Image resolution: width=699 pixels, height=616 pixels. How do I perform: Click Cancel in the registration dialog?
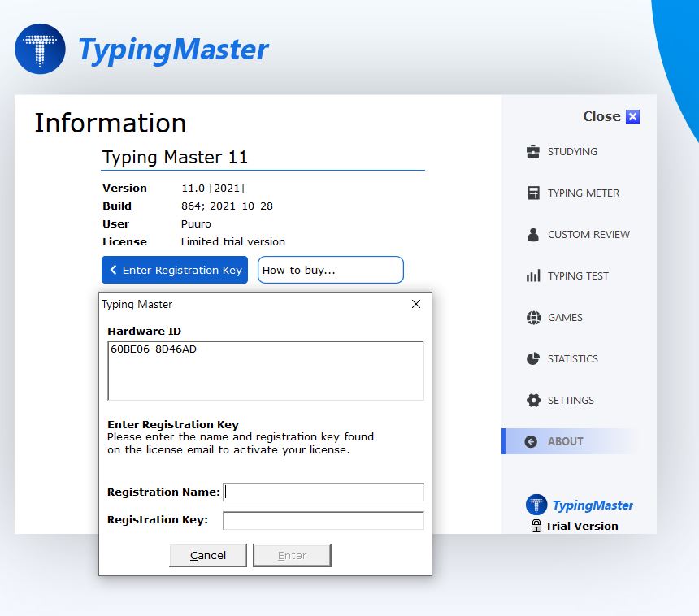point(208,555)
